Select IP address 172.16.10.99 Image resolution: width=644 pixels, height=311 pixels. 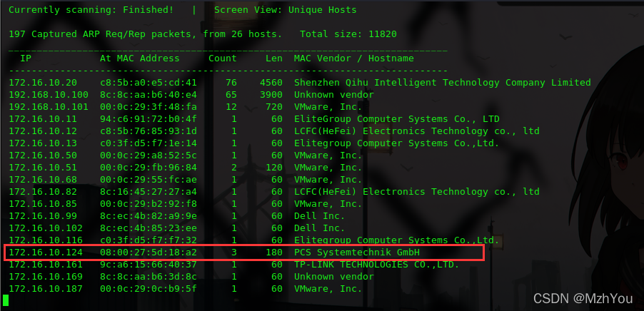43,216
